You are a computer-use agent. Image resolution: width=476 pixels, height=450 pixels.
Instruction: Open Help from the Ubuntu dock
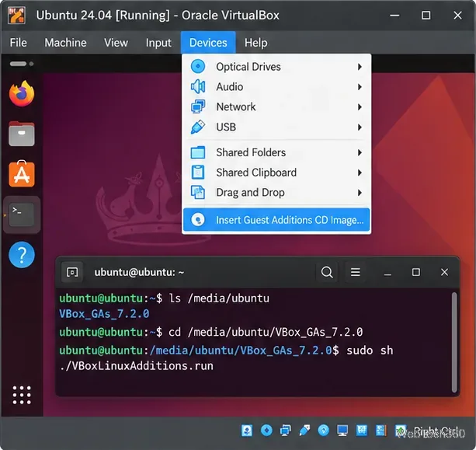[22, 255]
